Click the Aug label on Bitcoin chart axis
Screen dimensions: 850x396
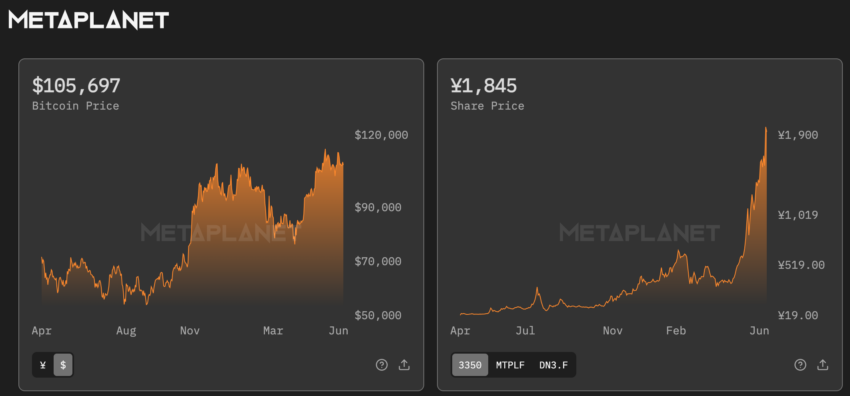tap(126, 330)
